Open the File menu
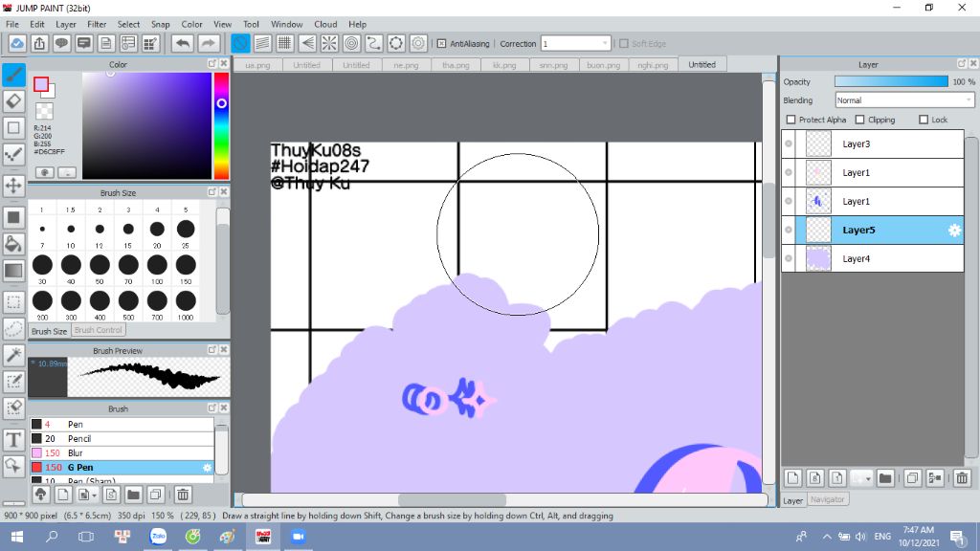Viewport: 980px width, 551px height. [x=12, y=24]
